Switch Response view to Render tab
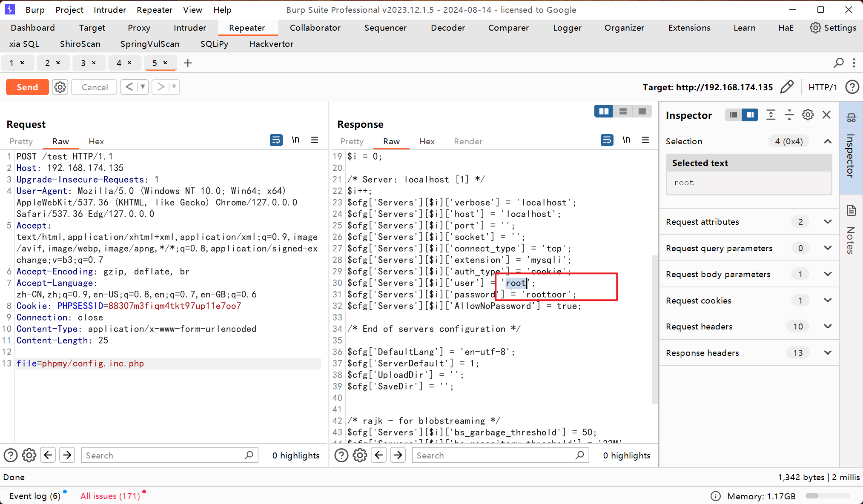 tap(468, 141)
